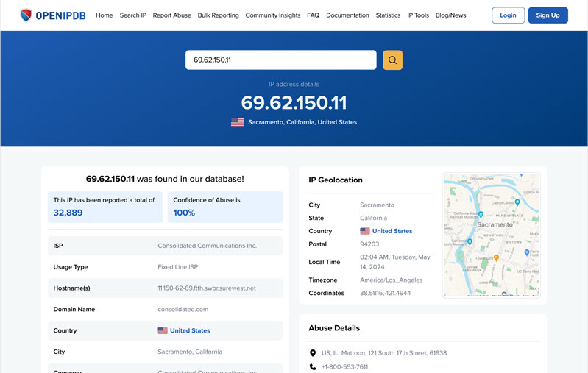Screen dimensions: 588x373
Task: Click the United States link in IP Geolocation
Action: [x=392, y=231]
